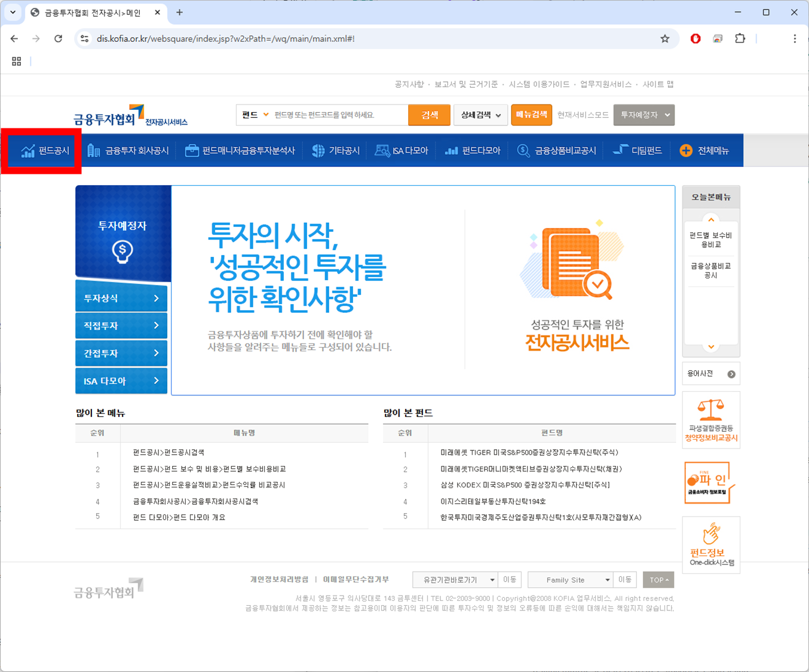Open 금융상품비교공시 in 오늘본메뉴

pyautogui.click(x=710, y=271)
